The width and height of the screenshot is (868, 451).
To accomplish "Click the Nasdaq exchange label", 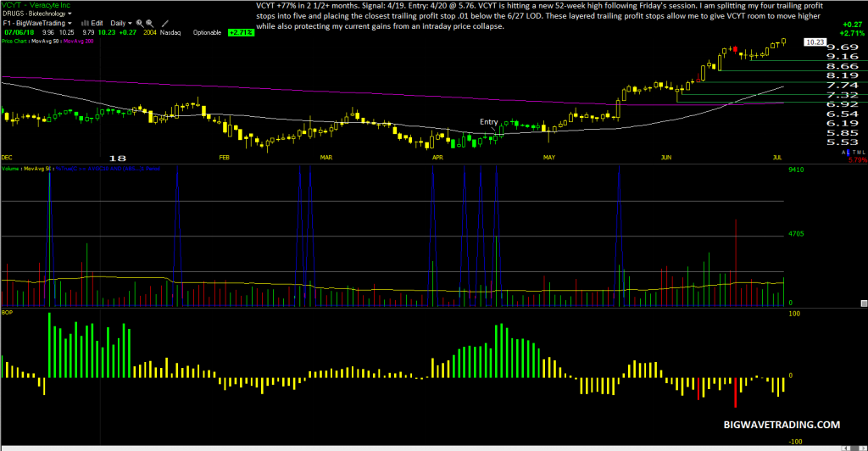I will [x=170, y=33].
